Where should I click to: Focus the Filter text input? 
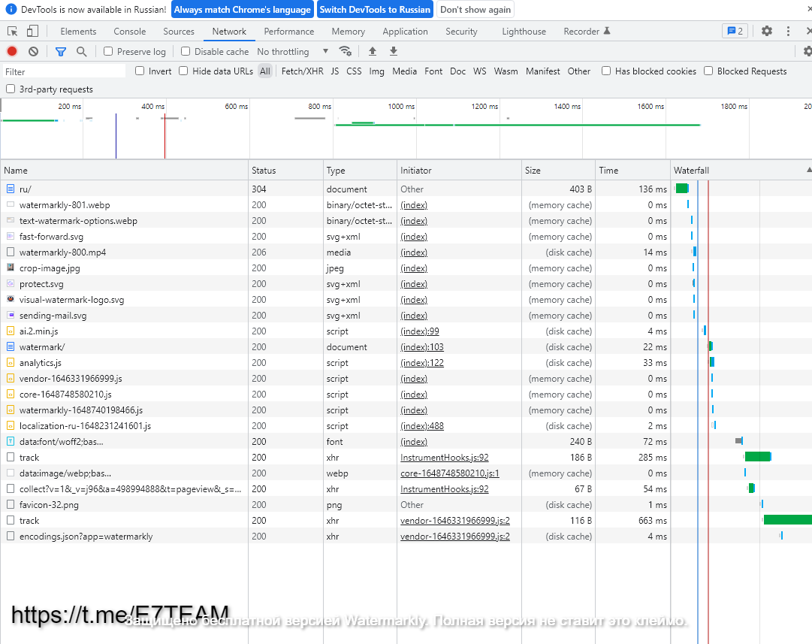click(64, 71)
